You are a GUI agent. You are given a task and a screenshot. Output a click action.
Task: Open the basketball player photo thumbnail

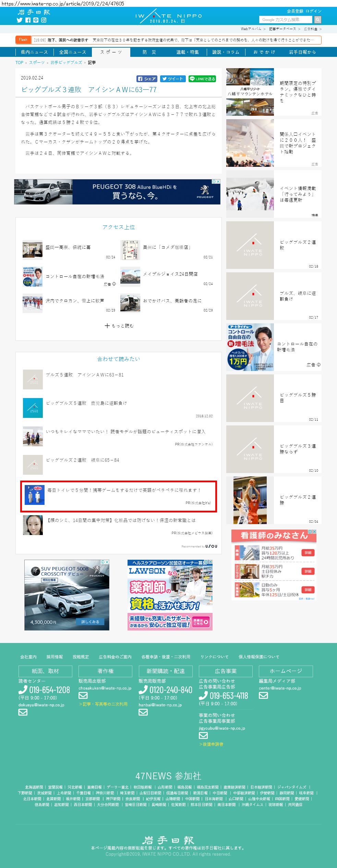coord(250,500)
